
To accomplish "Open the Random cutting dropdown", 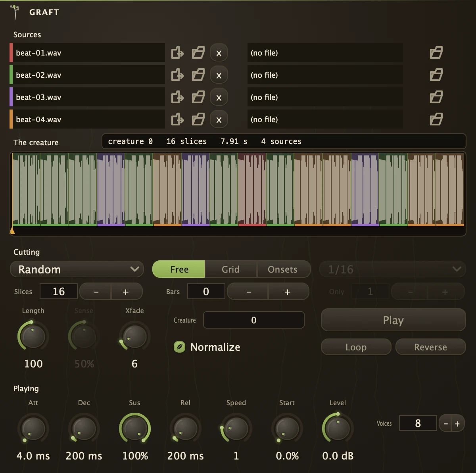I will 77,269.
